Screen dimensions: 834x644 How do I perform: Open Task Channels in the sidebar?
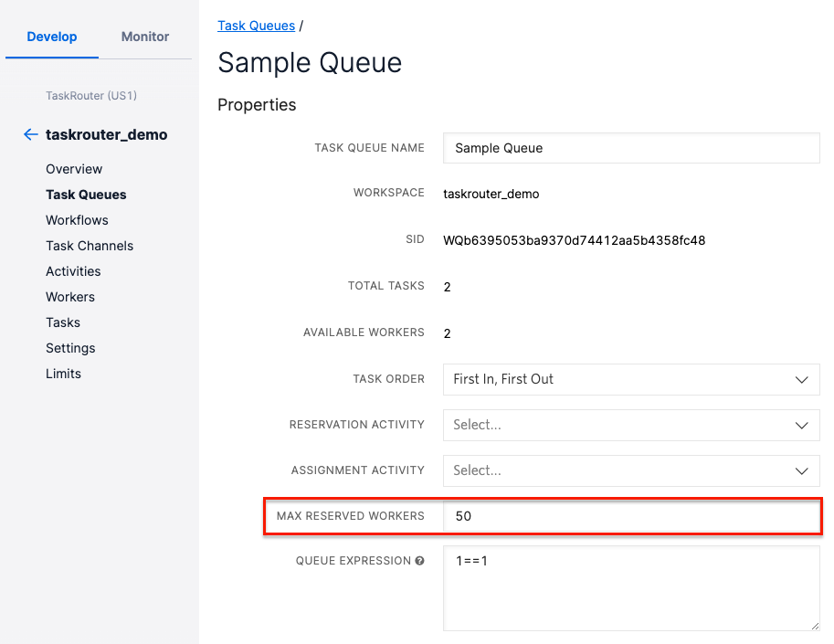90,246
